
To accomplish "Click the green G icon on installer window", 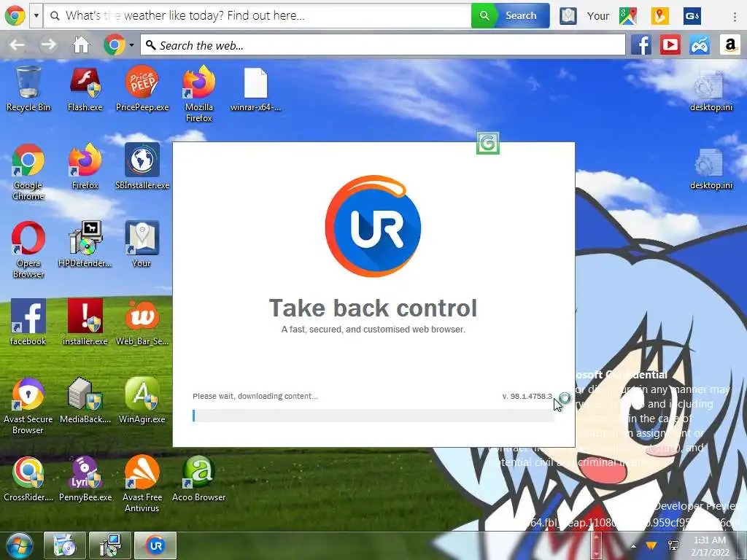I will tap(488, 144).
